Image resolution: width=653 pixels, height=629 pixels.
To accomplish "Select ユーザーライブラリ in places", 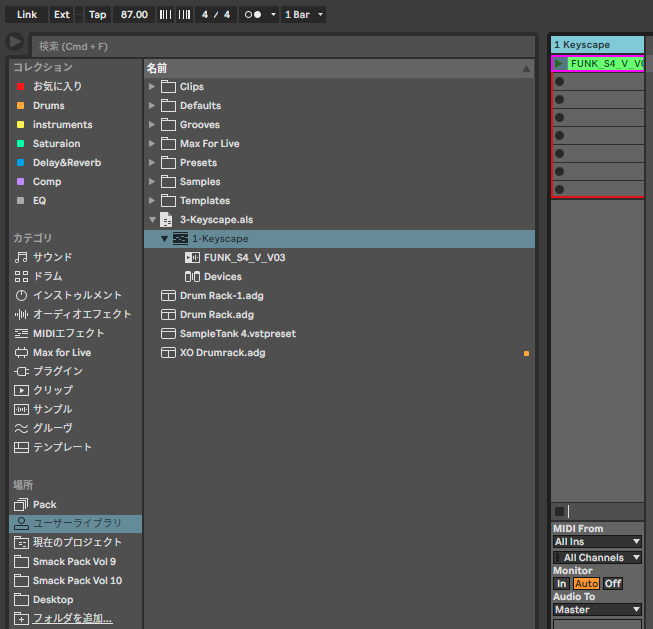I will click(77, 523).
